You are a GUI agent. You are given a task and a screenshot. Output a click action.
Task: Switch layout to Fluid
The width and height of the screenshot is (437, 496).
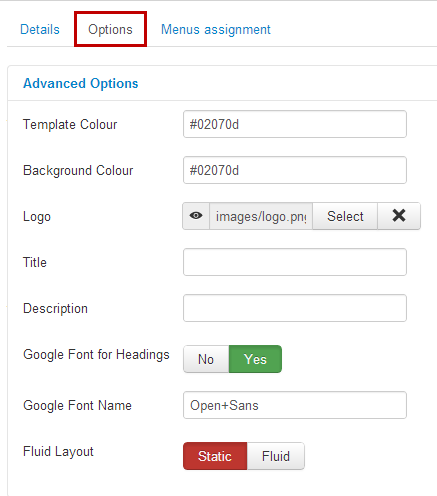coord(276,456)
